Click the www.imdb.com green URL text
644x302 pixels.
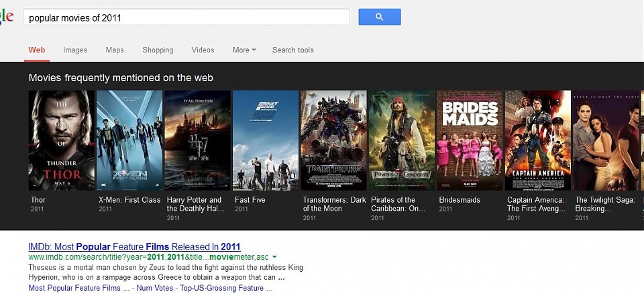coord(148,257)
